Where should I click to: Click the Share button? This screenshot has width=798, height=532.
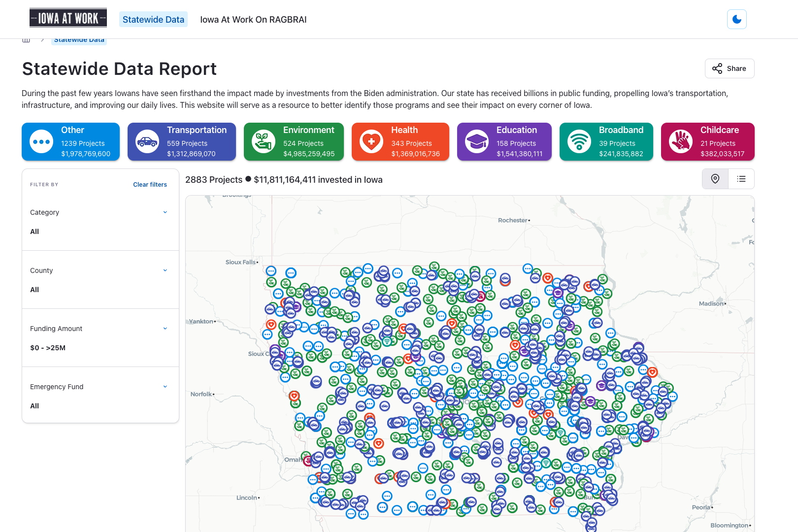click(x=729, y=68)
